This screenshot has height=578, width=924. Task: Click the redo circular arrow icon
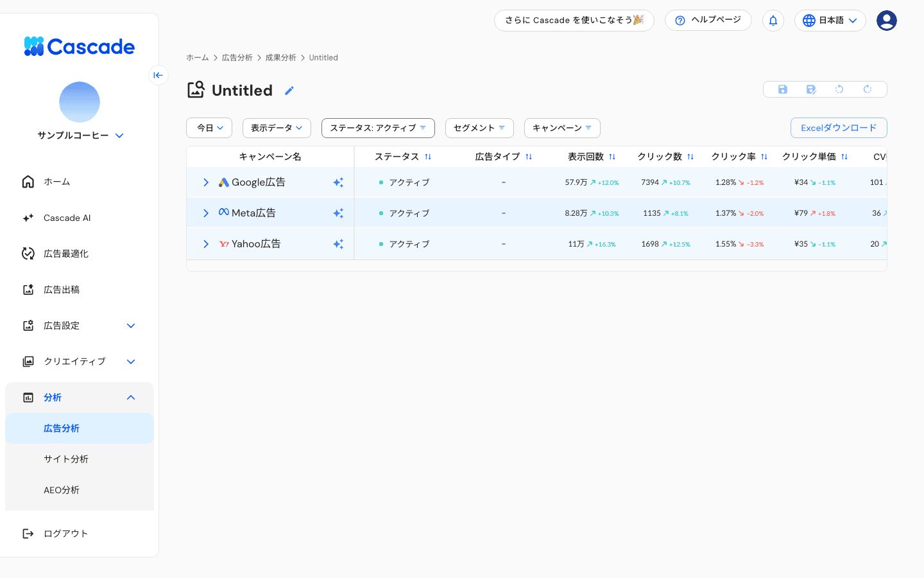(x=868, y=89)
